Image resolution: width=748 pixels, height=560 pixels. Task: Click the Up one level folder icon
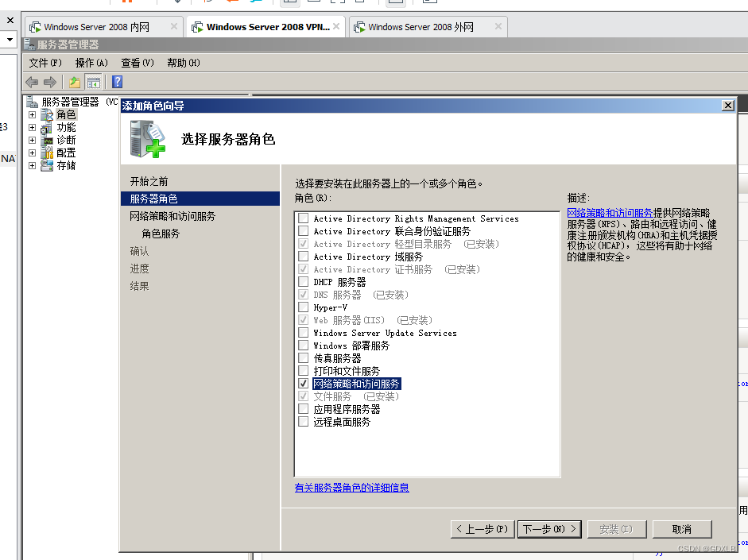tap(75, 82)
